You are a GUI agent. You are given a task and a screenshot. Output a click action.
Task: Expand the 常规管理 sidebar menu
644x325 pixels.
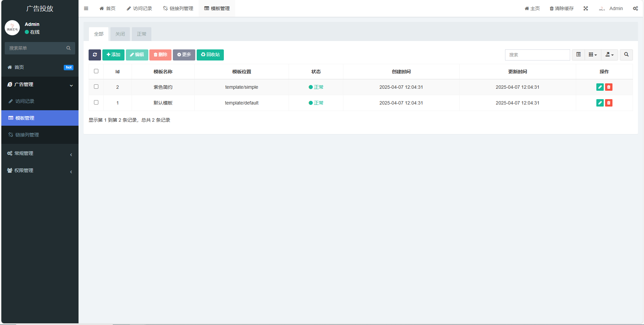(x=40, y=154)
